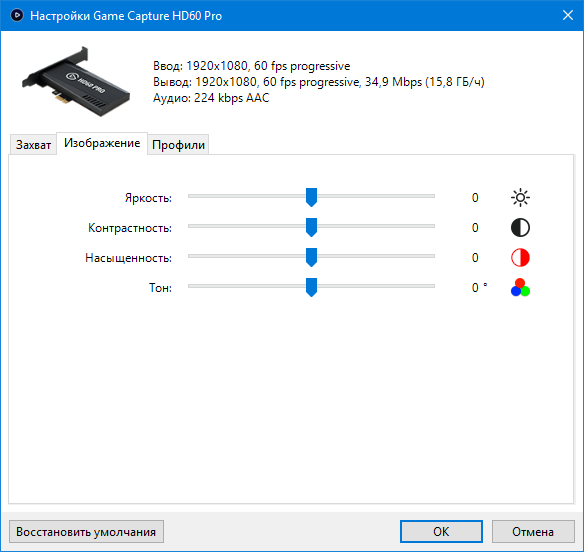Click the Насыщенность slider thumb
Screen dimensions: 584x552
coord(311,257)
